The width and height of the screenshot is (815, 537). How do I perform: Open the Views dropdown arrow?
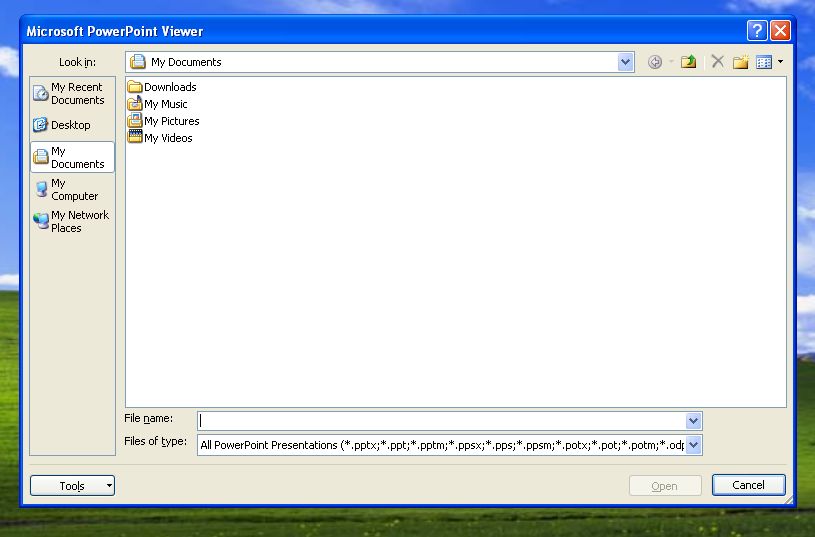(780, 62)
